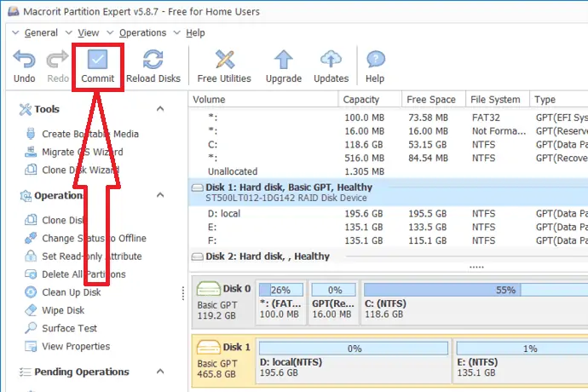Image resolution: width=588 pixels, height=392 pixels.
Task: Click the 26% FAT partition block
Action: pos(281,302)
